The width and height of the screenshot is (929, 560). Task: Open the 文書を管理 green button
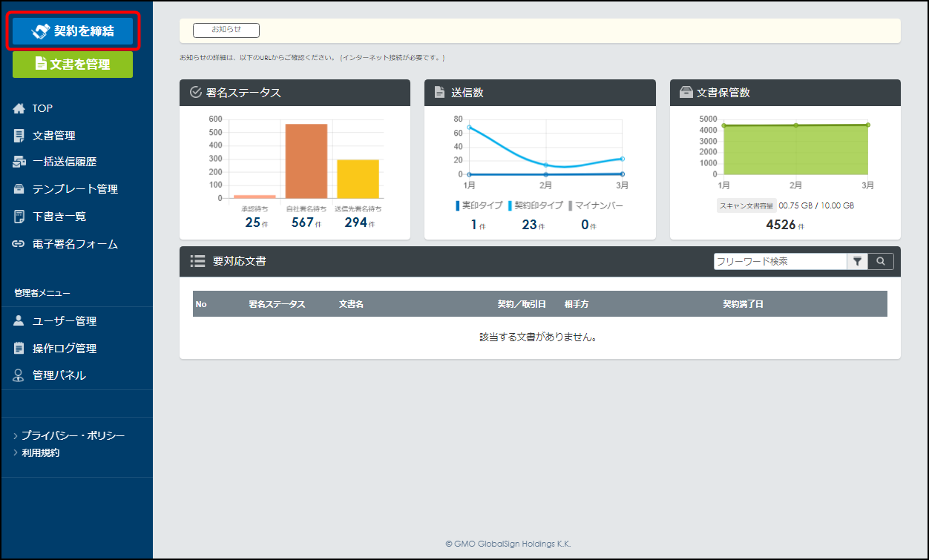pyautogui.click(x=73, y=65)
